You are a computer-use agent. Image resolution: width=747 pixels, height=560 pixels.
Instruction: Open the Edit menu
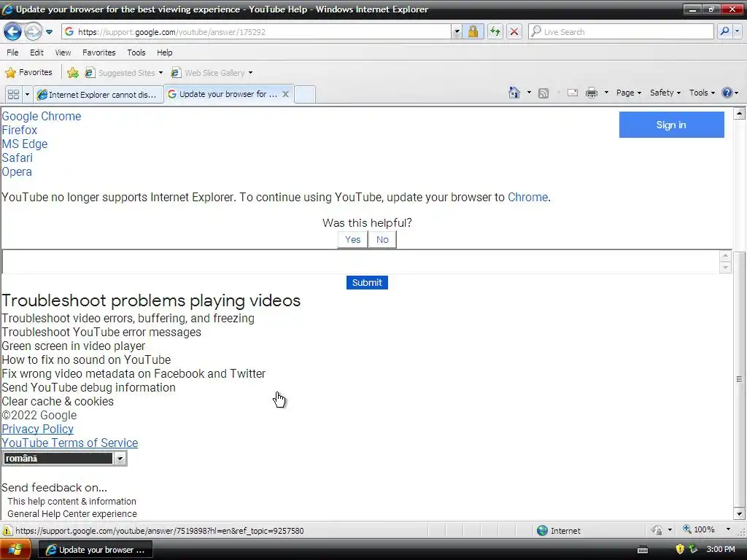(36, 52)
